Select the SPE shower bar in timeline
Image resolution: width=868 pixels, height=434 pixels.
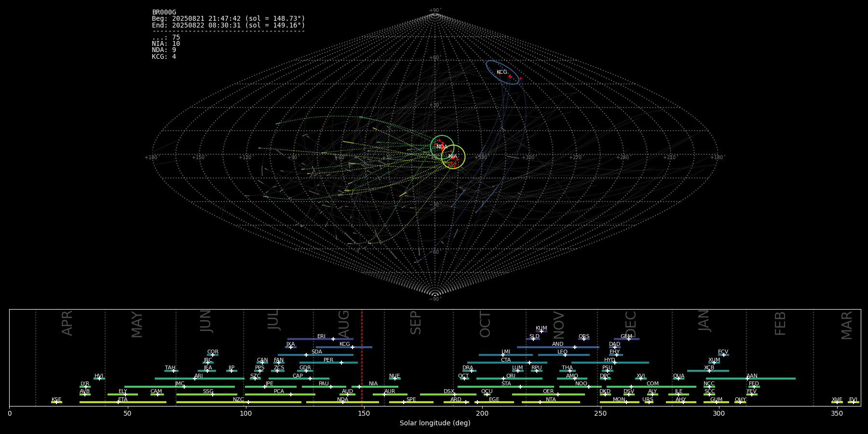tap(411, 402)
